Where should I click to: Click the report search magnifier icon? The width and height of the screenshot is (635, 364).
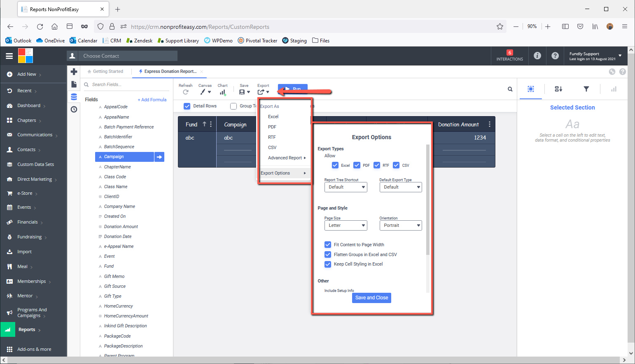click(x=510, y=89)
